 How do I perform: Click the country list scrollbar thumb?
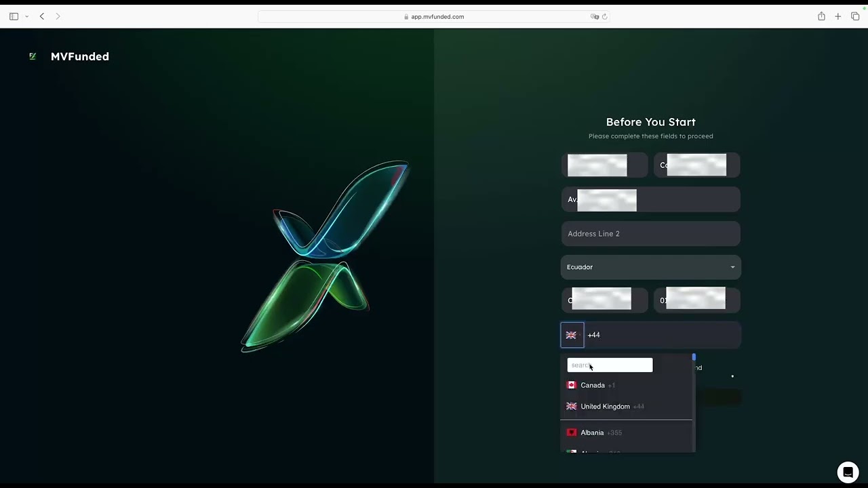tap(694, 357)
